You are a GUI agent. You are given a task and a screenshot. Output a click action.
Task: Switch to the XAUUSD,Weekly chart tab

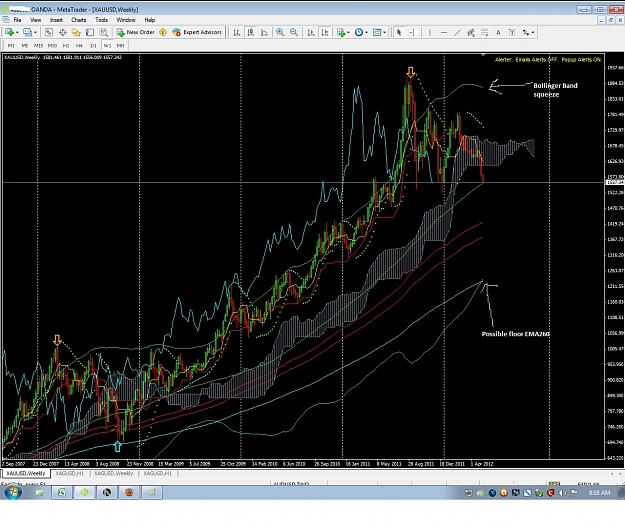[x=26, y=474]
